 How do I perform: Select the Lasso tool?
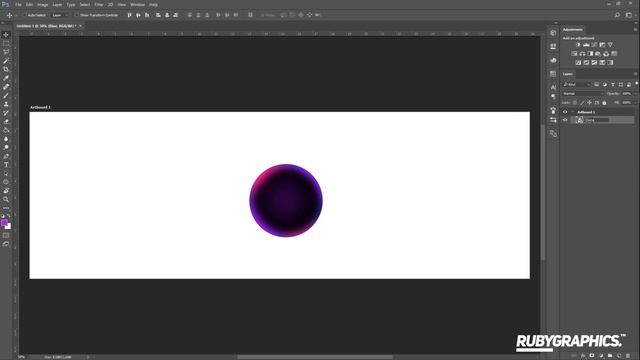pyautogui.click(x=6, y=52)
